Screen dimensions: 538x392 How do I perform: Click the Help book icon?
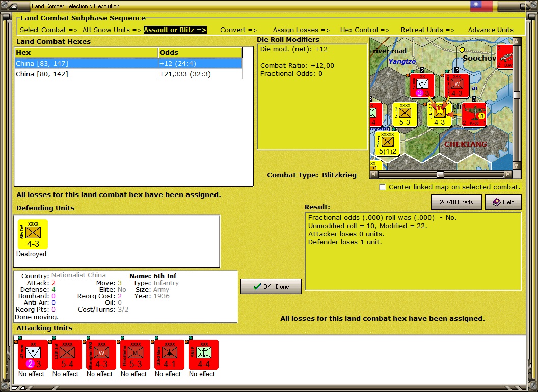tap(497, 202)
